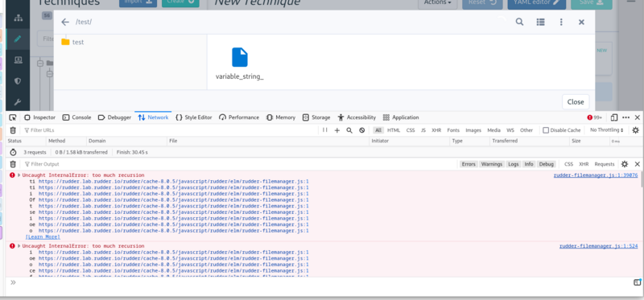Expand the first too much recursion error

pos(19,175)
